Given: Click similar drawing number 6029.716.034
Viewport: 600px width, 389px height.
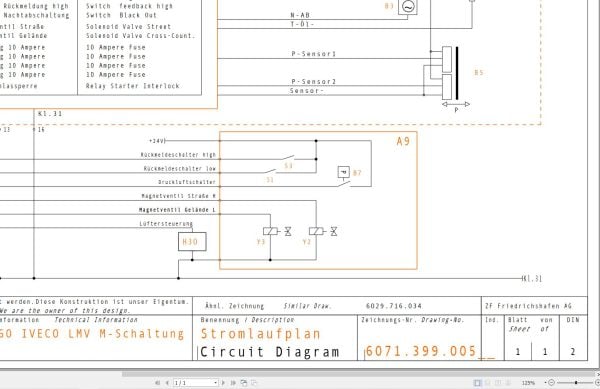Looking at the screenshot, I should pyautogui.click(x=394, y=306).
